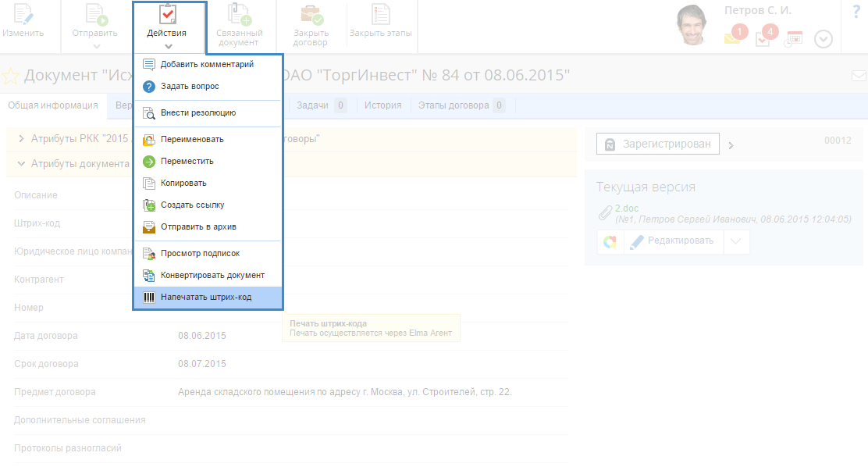Click the document number 00012
This screenshot has width=868, height=467.
tap(838, 141)
